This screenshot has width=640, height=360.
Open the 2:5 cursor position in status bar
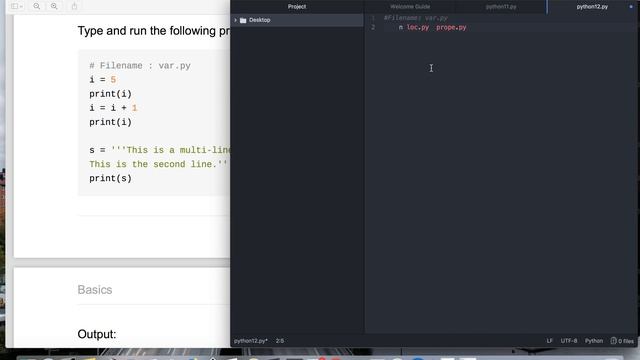[280, 341]
